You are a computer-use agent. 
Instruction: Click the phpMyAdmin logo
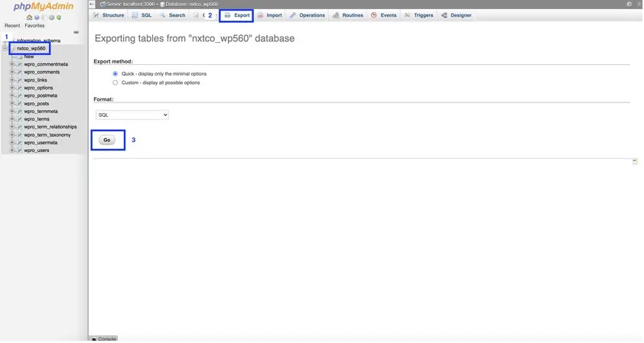pos(43,7)
